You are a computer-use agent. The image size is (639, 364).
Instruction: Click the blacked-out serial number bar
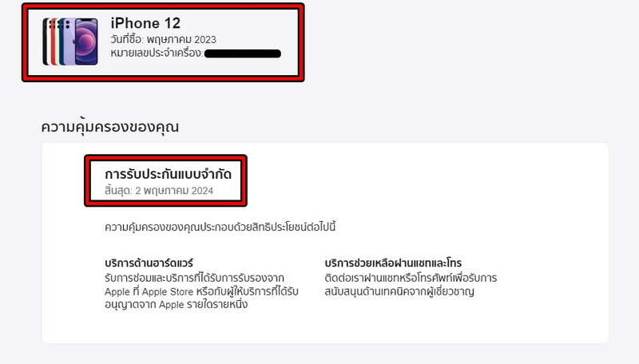[x=243, y=53]
